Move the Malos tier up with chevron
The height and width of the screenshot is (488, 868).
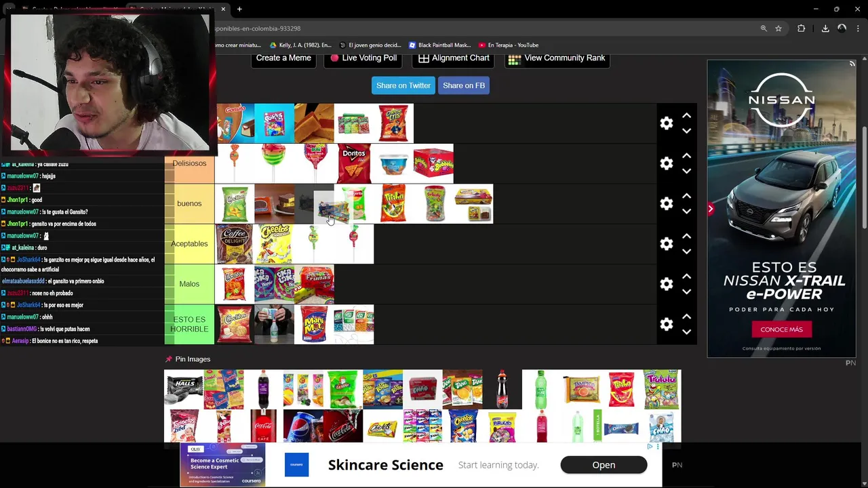coord(686,277)
